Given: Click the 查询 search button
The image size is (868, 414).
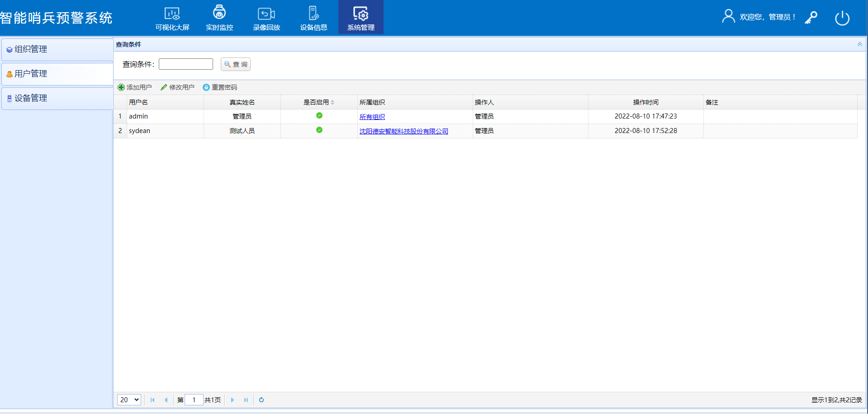Looking at the screenshot, I should coord(236,64).
